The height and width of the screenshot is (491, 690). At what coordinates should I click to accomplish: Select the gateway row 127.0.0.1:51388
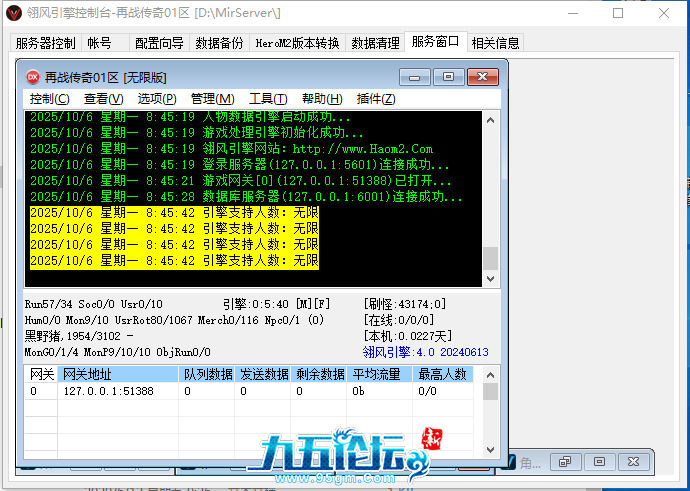tap(108, 391)
